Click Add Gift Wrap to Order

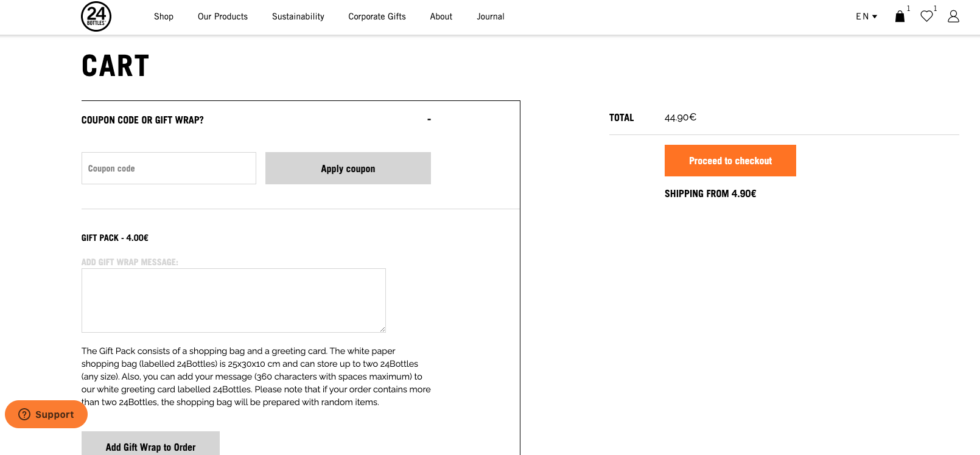pos(150,446)
